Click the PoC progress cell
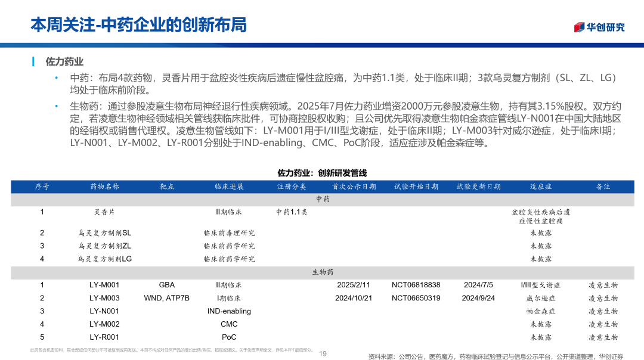This screenshot has width=644, height=360. 229,337
